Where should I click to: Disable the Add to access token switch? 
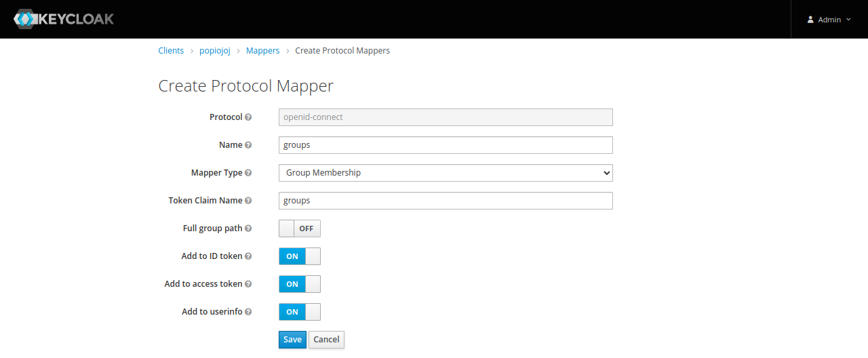(x=300, y=284)
